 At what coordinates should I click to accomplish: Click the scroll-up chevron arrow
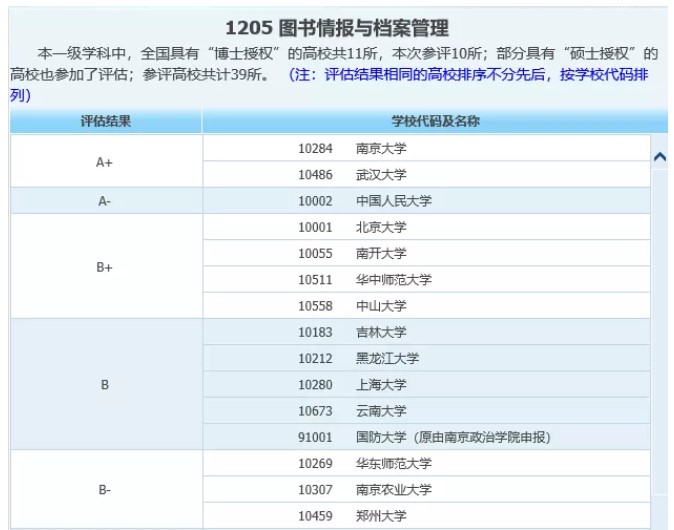coord(659,157)
